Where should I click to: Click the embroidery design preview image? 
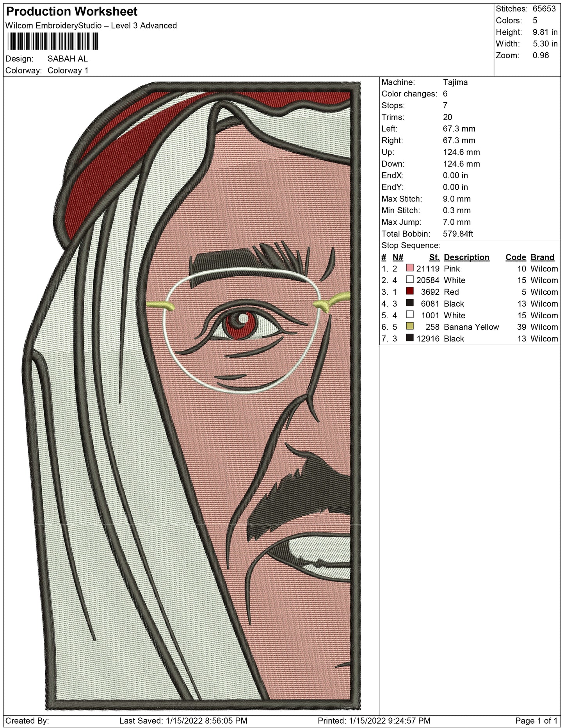tap(191, 396)
